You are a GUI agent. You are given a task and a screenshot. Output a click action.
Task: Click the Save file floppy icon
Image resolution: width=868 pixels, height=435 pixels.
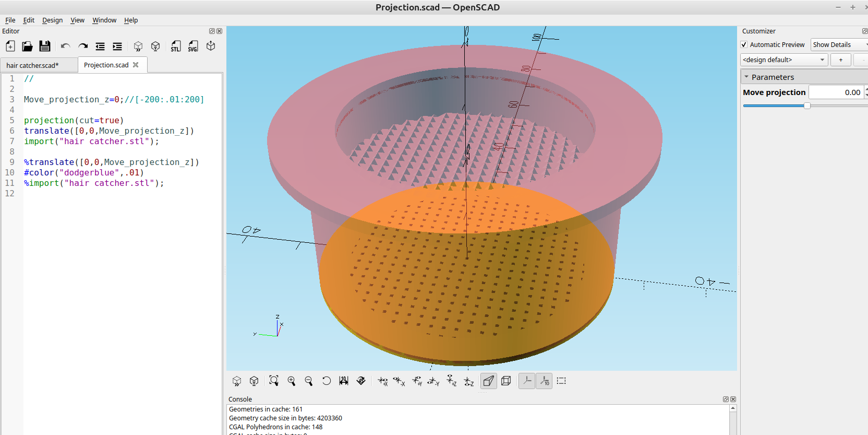click(45, 46)
